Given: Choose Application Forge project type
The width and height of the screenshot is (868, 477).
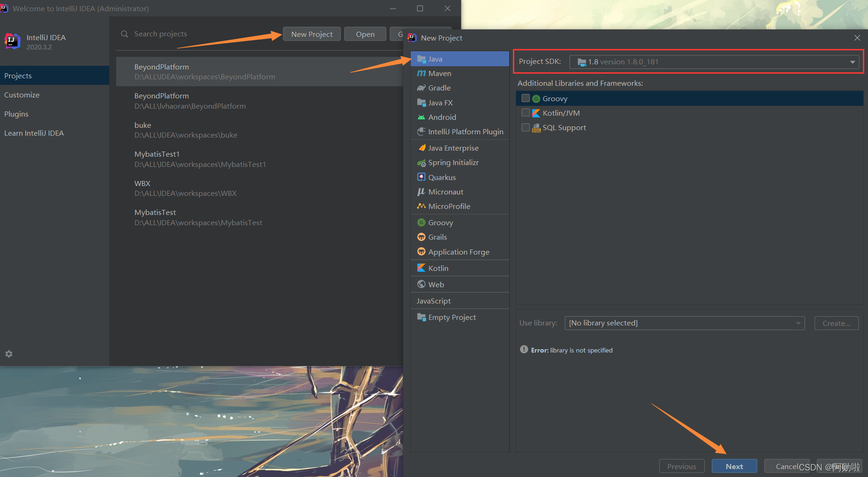Looking at the screenshot, I should coord(460,252).
